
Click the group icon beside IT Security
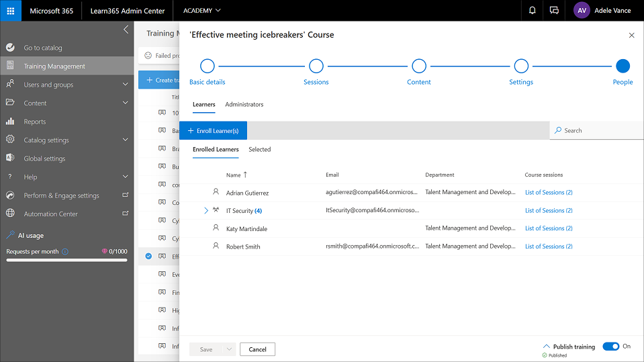(x=216, y=210)
